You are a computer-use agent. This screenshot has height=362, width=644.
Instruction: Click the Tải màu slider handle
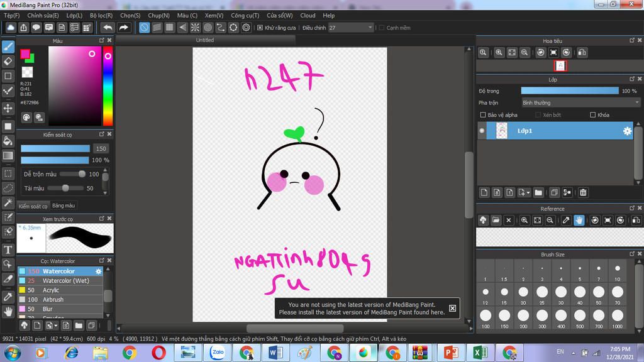[65, 188]
